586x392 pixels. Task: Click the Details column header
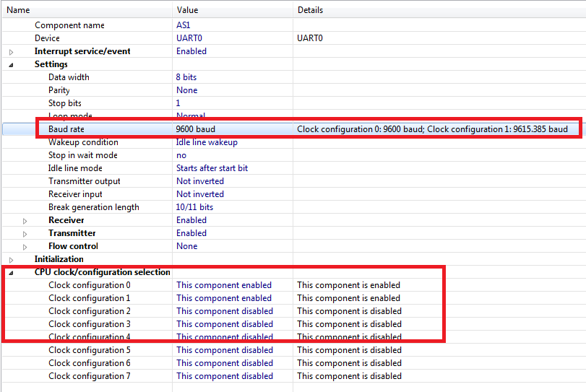point(310,10)
